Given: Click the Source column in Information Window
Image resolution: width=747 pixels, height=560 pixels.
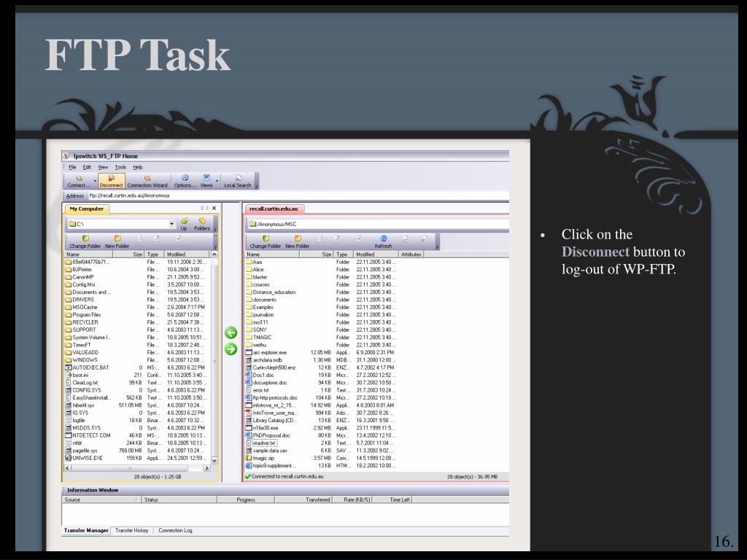Looking at the screenshot, I should click(101, 499).
